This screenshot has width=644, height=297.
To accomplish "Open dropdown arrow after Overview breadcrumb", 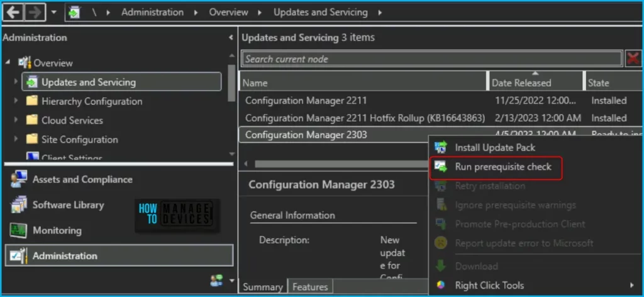I will (260, 13).
